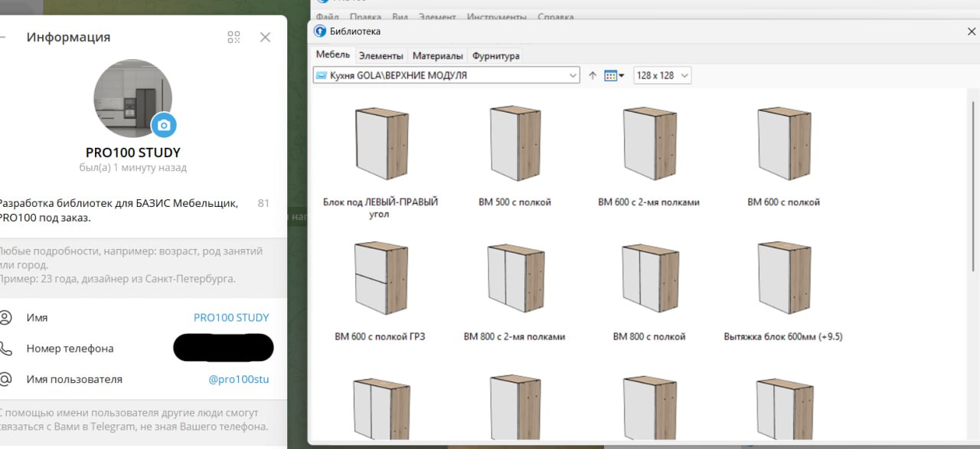The height and width of the screenshot is (449, 980).
Task: Open the Инструменты menu in PRO100 window
Action: (496, 17)
